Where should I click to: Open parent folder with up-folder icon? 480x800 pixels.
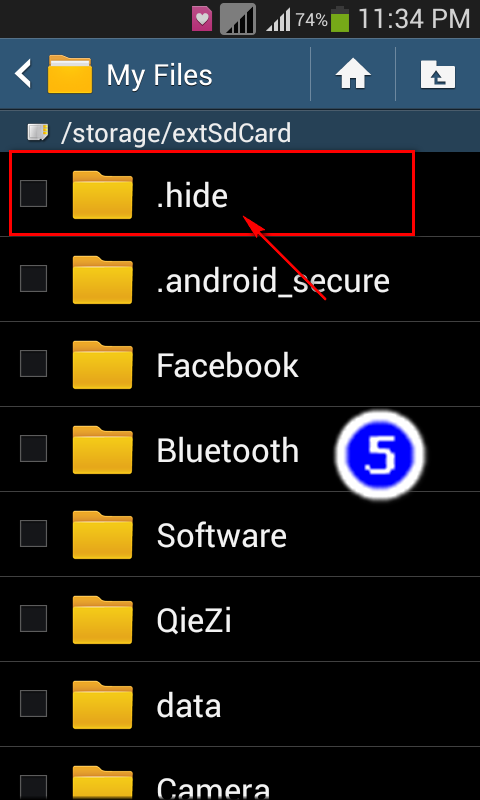click(438, 74)
